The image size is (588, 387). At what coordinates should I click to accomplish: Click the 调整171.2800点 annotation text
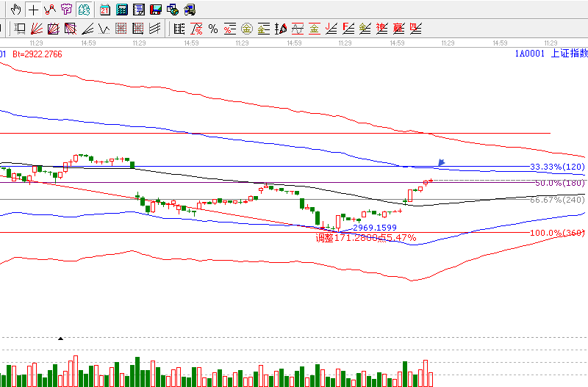click(x=351, y=238)
